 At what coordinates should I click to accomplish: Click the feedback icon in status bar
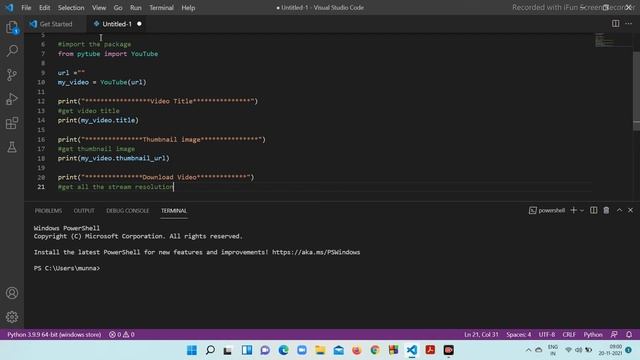[x=614, y=334]
